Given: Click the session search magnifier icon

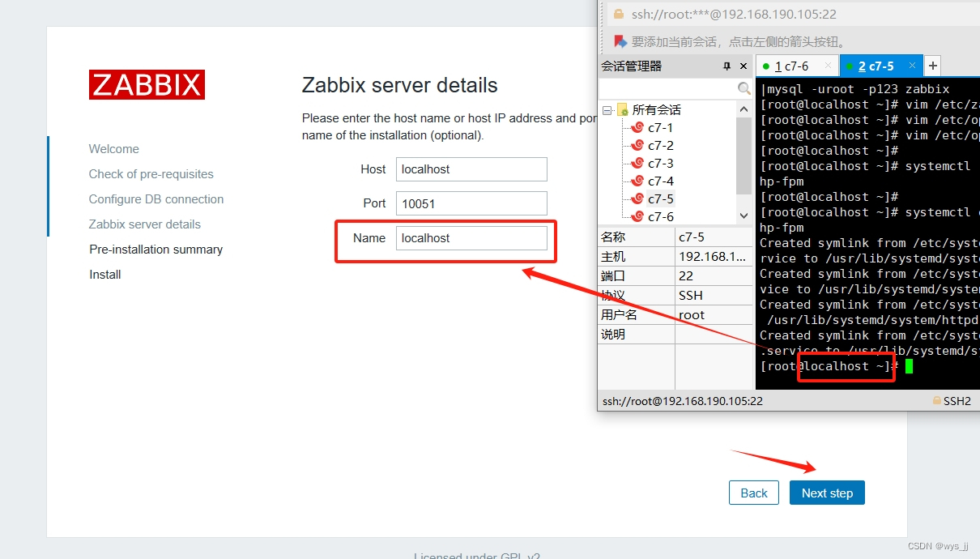Looking at the screenshot, I should [744, 88].
